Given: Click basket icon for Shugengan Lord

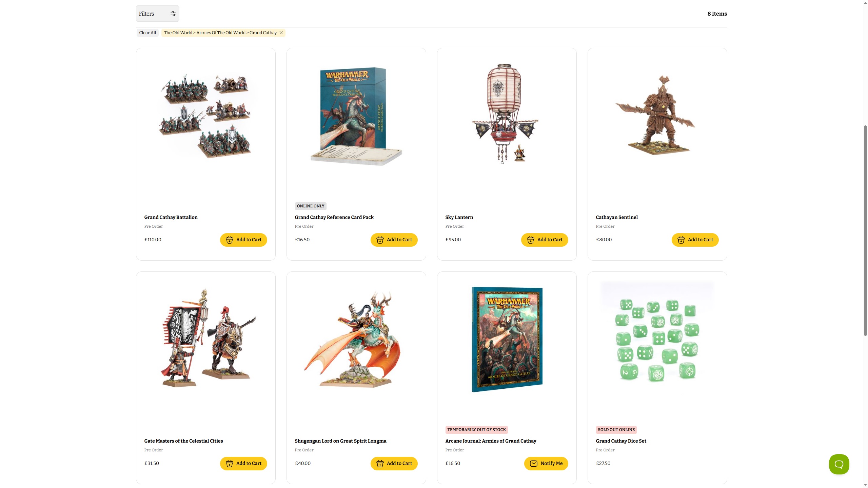Looking at the screenshot, I should pos(380,464).
